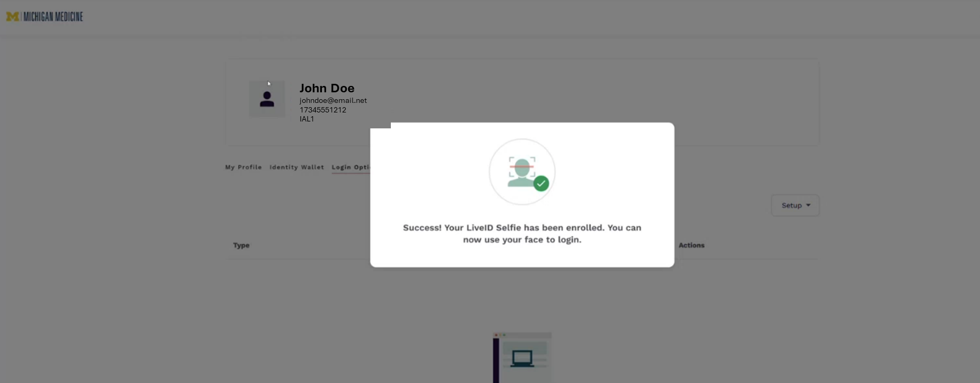Click the laptop illustration below the table

point(522,358)
